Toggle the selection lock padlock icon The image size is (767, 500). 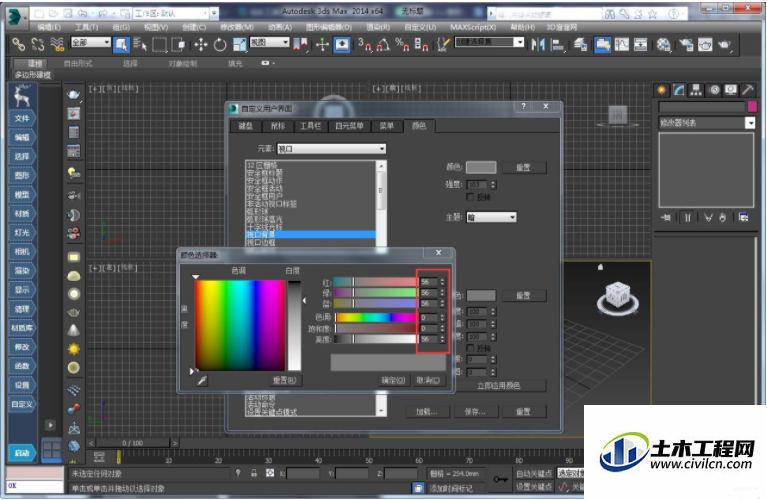click(x=254, y=473)
